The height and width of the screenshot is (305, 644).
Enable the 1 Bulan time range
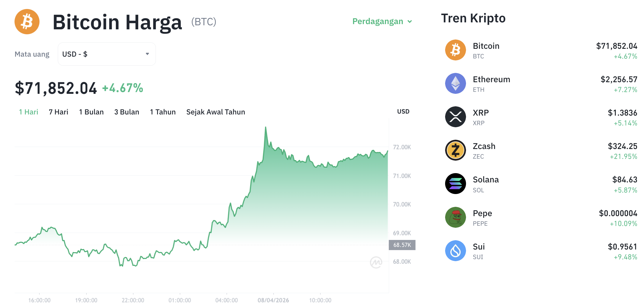coord(91,112)
